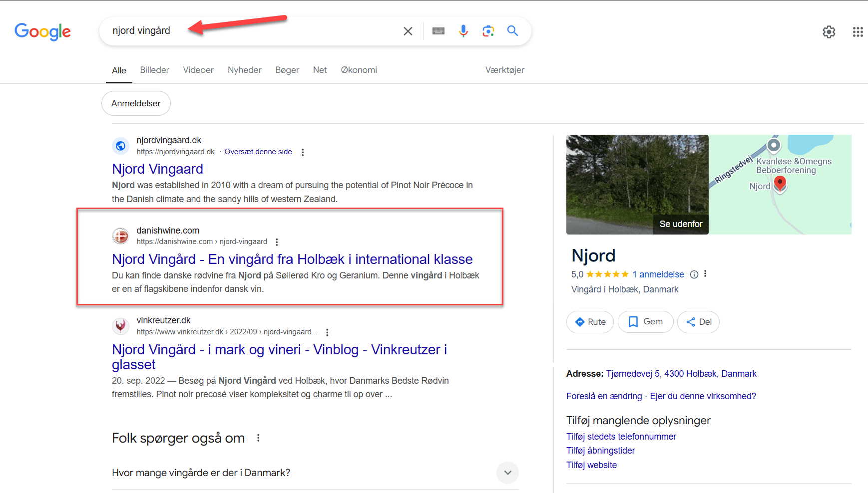Click the magnifying glass search button

(512, 31)
